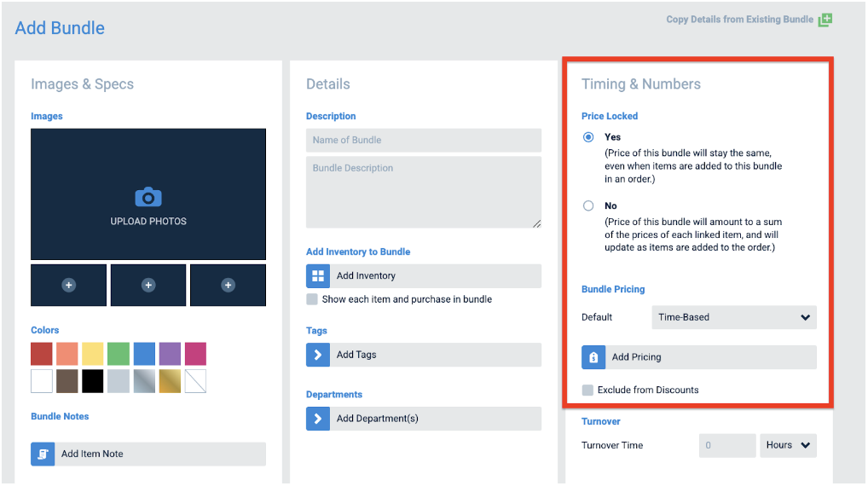
Task: Click the arrow icon beside Add Department(s)
Action: point(318,419)
